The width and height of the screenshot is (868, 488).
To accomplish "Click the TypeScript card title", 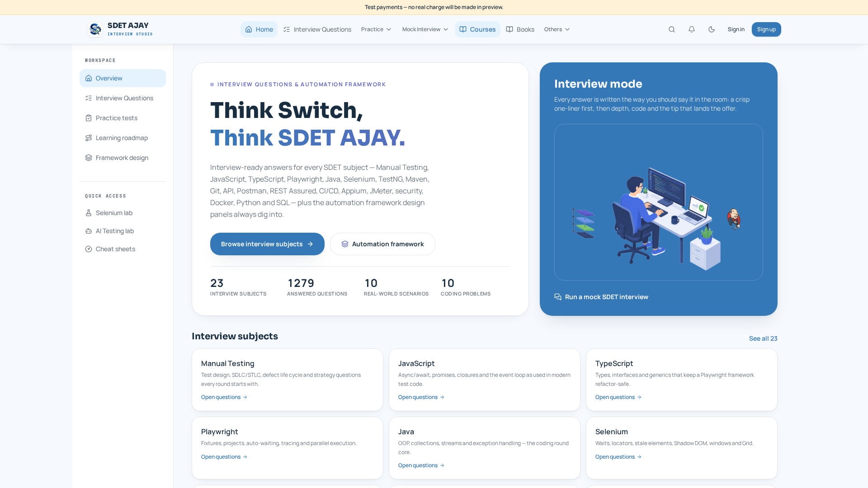I will coord(614,363).
